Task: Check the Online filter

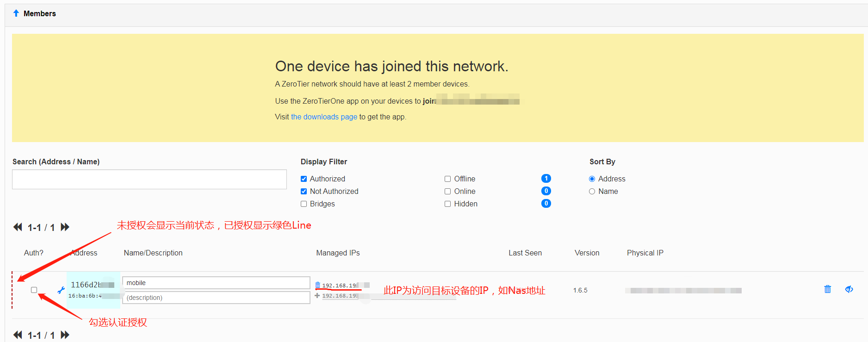Action: coord(448,192)
